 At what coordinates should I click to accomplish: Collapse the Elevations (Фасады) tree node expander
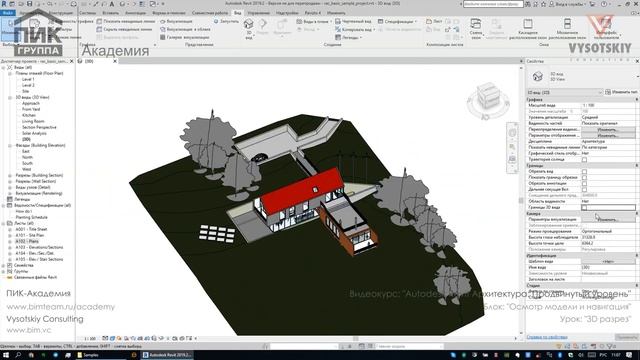(x=10, y=145)
